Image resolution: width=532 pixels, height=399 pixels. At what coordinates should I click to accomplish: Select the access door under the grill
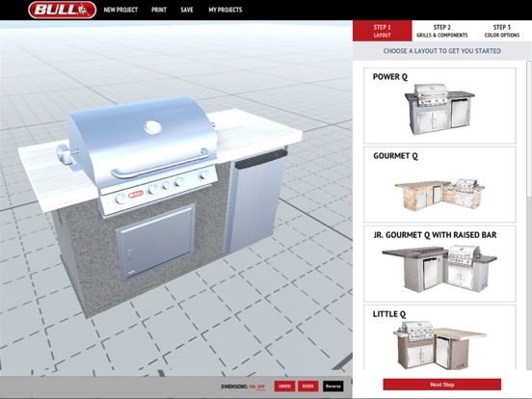[156, 241]
